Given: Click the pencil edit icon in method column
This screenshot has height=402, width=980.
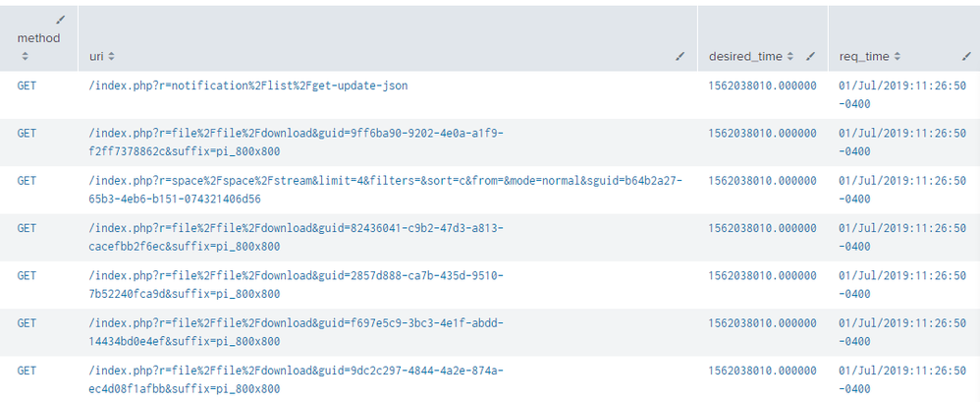Looking at the screenshot, I should coord(60,20).
